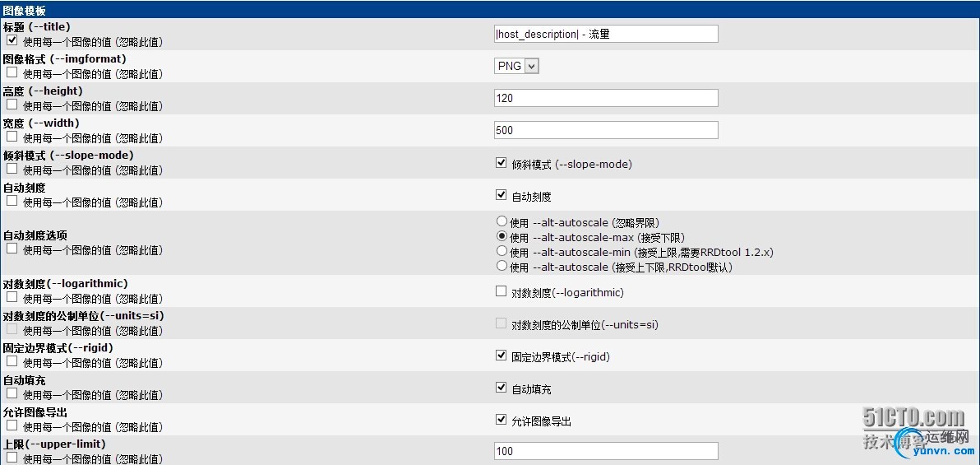This screenshot has height=465, width=980.
Task: Check the per-graph value box under 倾斜模式 (--slope-mode)
Action: 12,169
